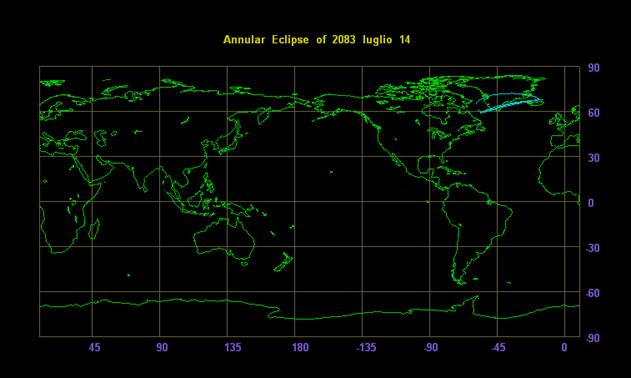Select the 90 latitude label

point(593,68)
